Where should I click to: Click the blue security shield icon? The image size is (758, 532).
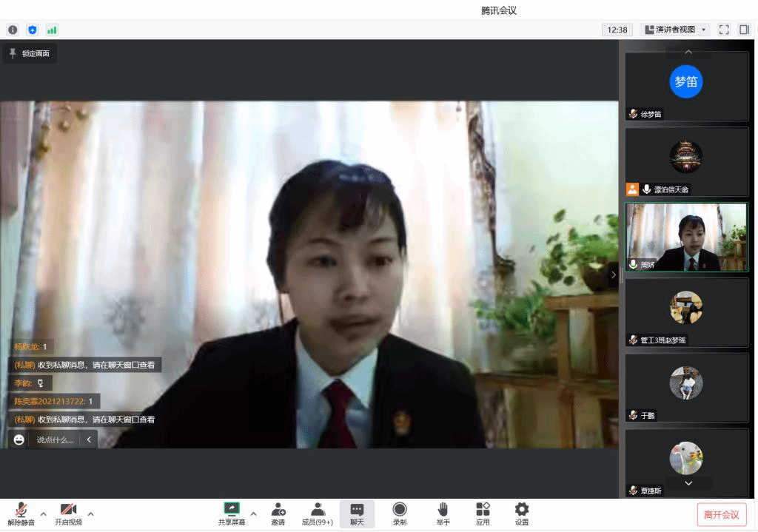coord(32,30)
